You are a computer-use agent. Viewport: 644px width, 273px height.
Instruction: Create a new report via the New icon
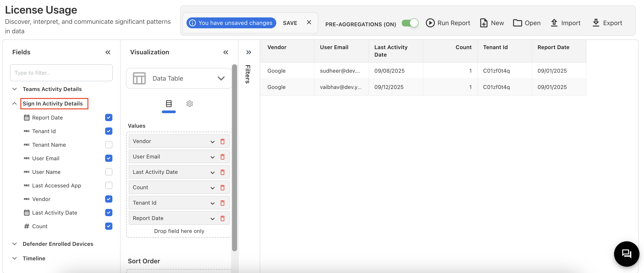484,23
